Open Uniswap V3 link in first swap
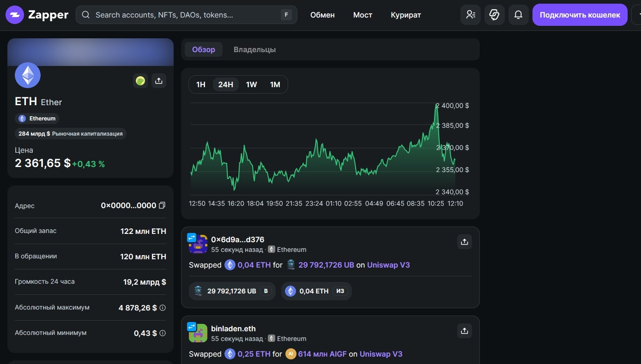 click(x=388, y=265)
